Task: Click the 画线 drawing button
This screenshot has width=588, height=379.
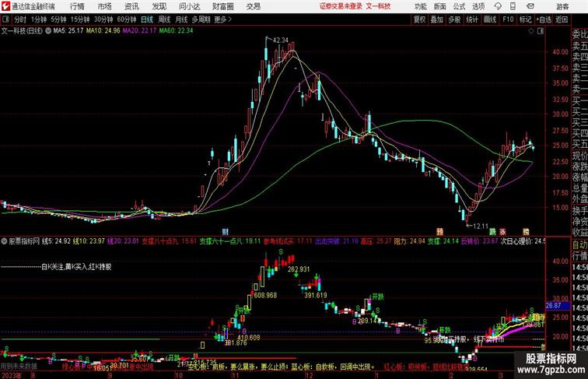Action: 490,19
